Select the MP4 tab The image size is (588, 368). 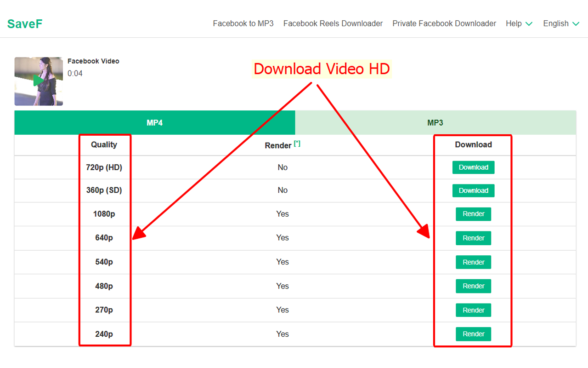(x=154, y=122)
